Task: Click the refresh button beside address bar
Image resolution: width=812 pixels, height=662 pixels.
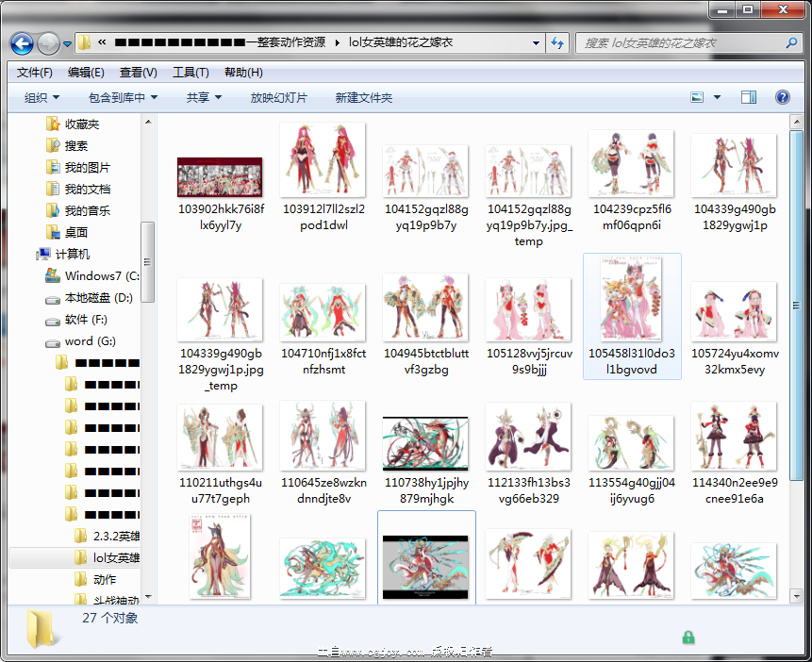Action: (x=557, y=43)
